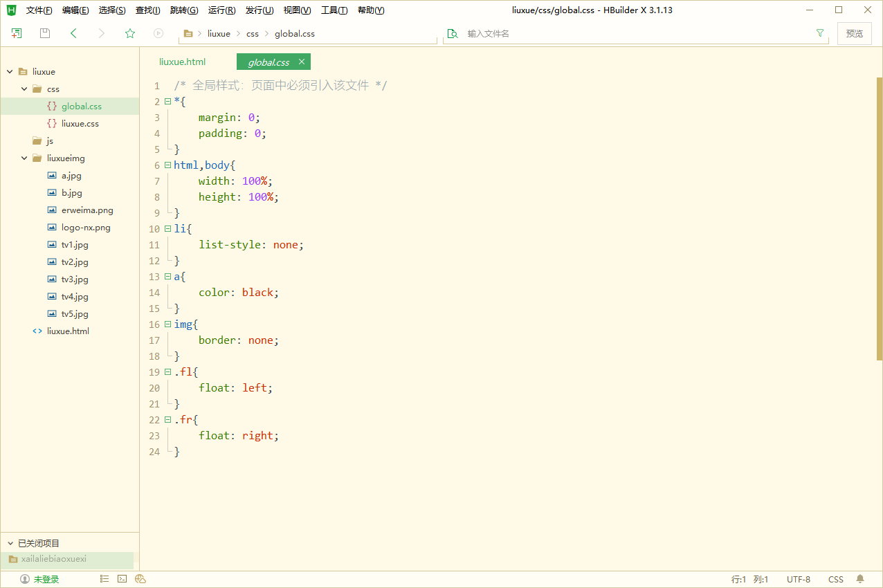
Task: Fold the * rule at line 2
Action: [167, 102]
